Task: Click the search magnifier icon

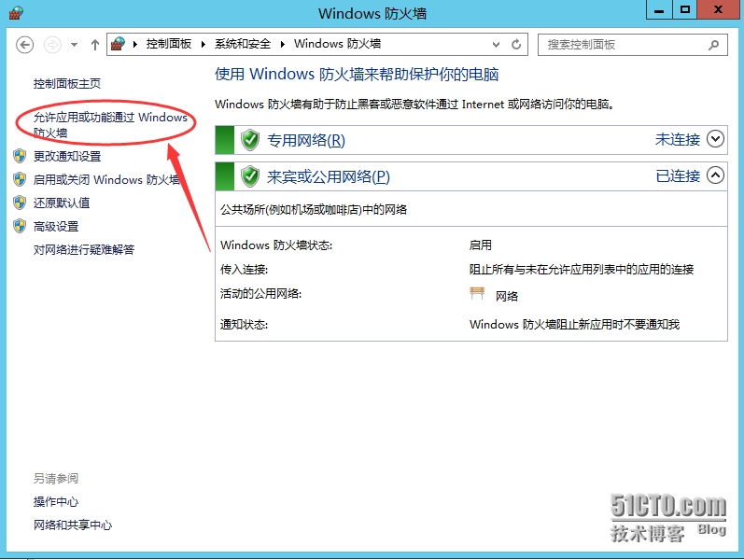Action: (713, 45)
